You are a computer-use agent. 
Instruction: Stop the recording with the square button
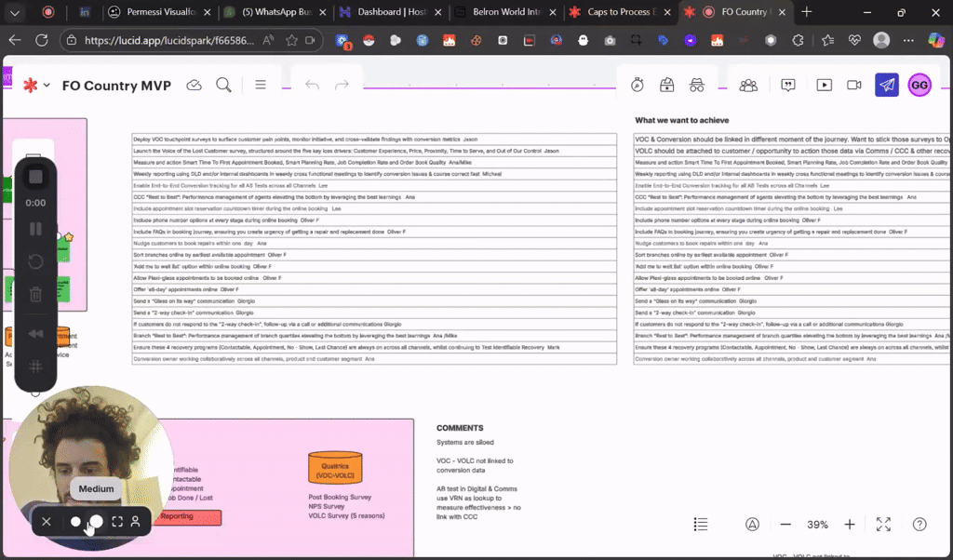tap(35, 176)
